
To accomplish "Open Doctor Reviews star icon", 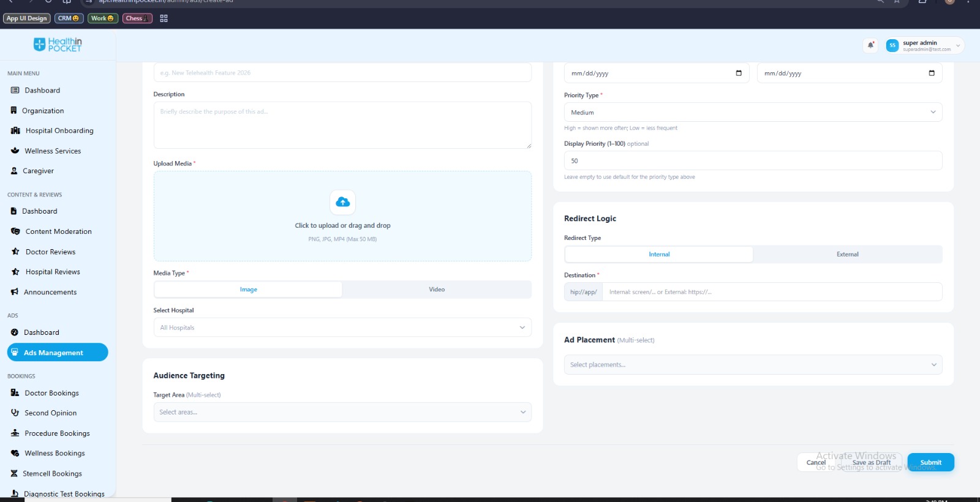I will (15, 252).
